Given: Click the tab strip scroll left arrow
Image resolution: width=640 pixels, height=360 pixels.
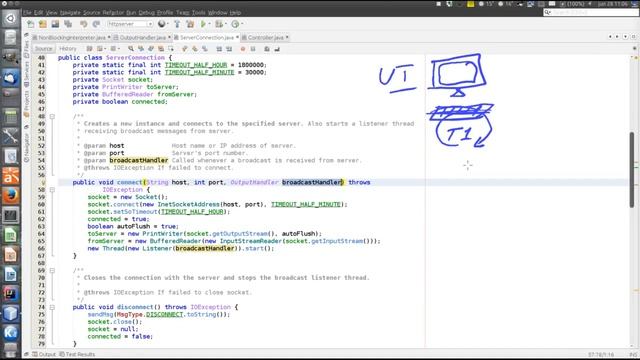Looking at the screenshot, I should [610, 37].
